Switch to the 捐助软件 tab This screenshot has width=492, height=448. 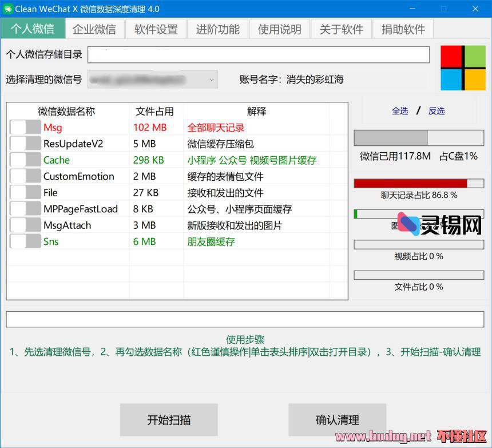403,29
